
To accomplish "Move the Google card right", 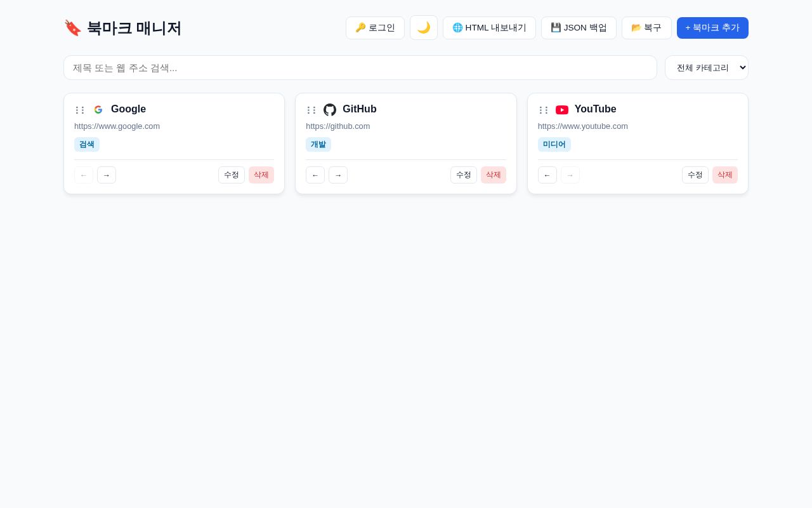I will point(107,175).
